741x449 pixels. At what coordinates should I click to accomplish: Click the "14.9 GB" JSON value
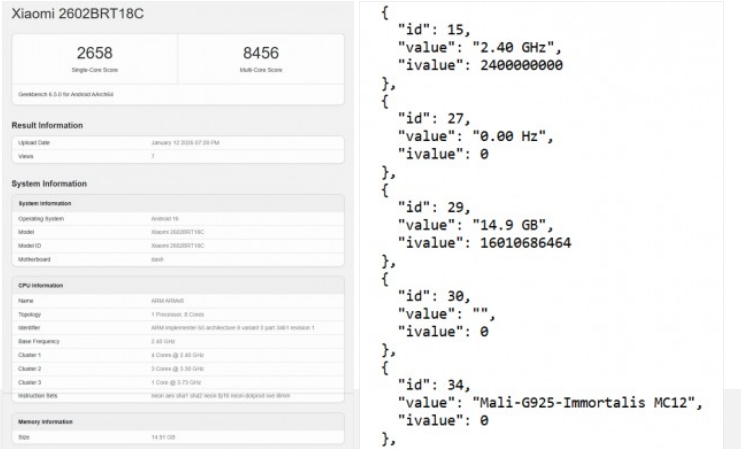click(505, 225)
